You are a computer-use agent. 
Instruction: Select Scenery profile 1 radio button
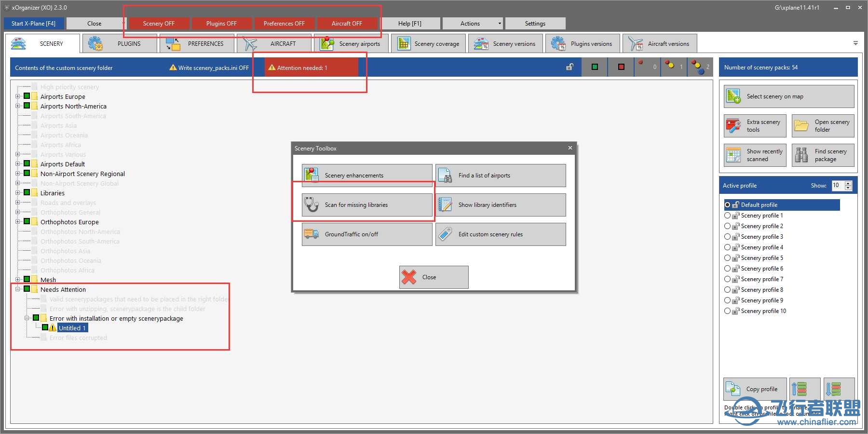pos(727,216)
